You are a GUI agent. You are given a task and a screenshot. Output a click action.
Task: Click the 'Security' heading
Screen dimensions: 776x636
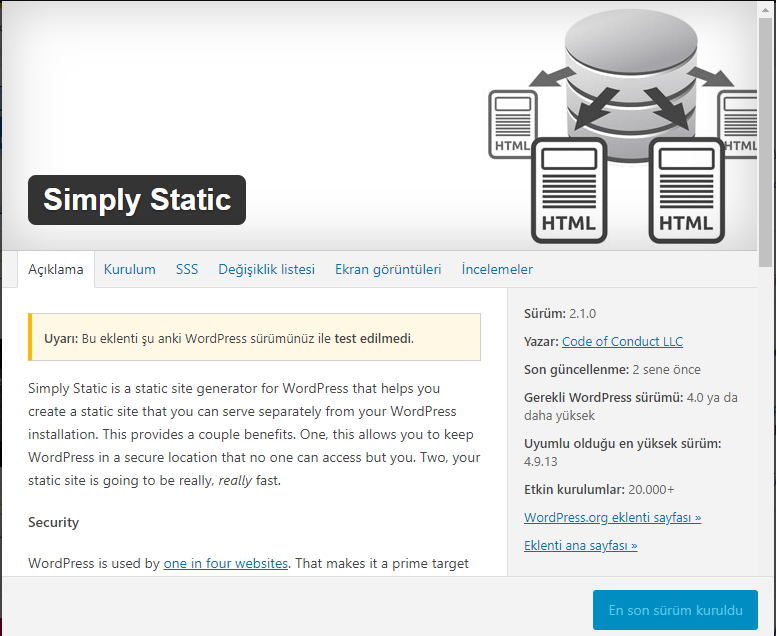[53, 523]
